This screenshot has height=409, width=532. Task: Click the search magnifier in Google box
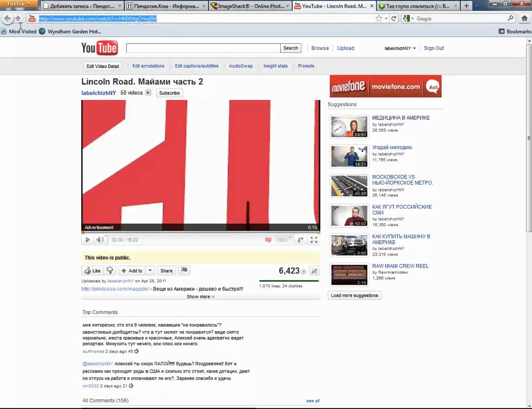(510, 18)
